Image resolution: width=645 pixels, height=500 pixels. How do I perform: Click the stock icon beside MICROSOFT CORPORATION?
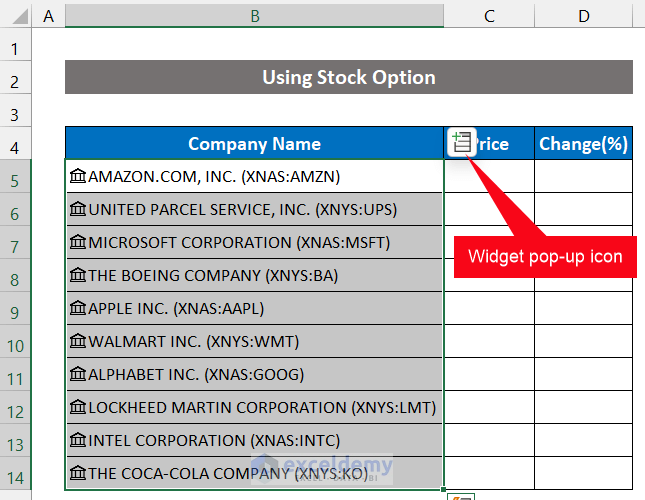tap(78, 243)
